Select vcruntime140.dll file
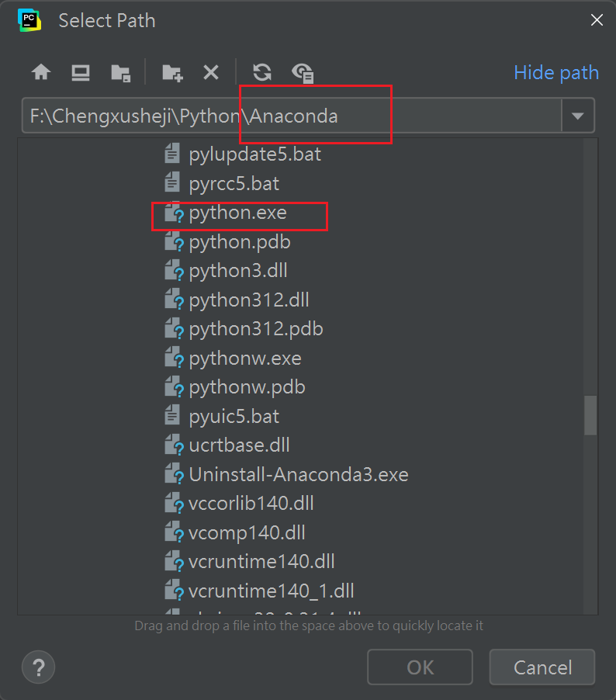The image size is (616, 700). pos(261,562)
